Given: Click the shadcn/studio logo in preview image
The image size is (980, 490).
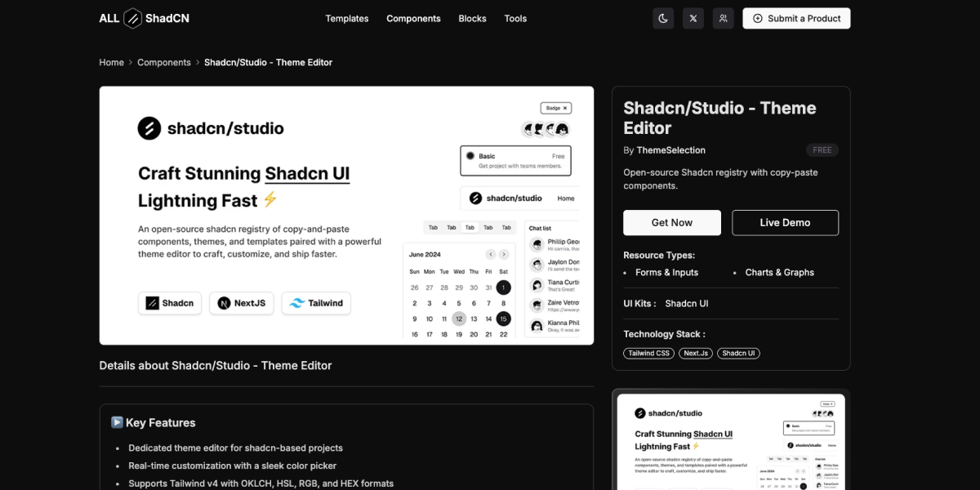Looking at the screenshot, I should point(211,128).
